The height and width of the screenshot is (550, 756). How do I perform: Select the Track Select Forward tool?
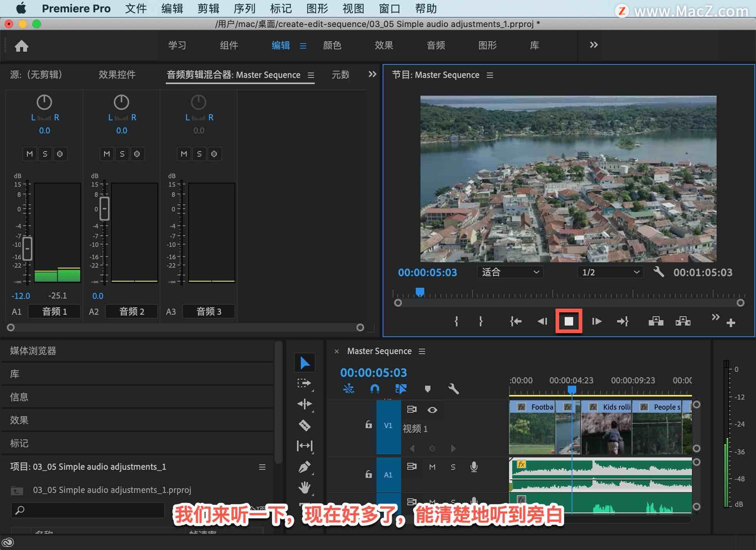click(x=305, y=383)
